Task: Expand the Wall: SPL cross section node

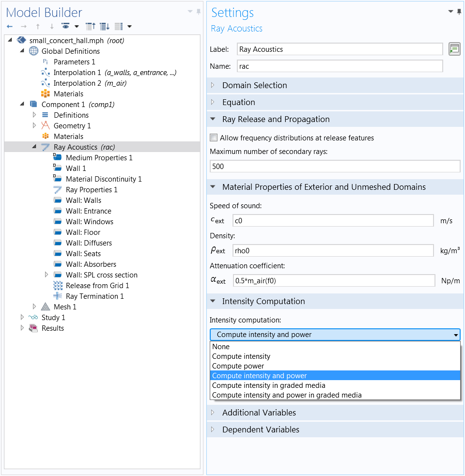Action: [46, 275]
